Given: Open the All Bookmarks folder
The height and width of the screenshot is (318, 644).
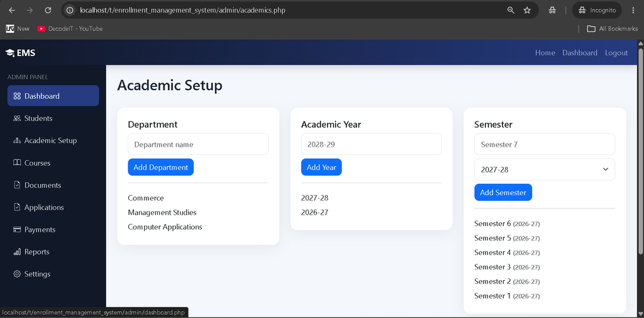Looking at the screenshot, I should click(x=613, y=29).
